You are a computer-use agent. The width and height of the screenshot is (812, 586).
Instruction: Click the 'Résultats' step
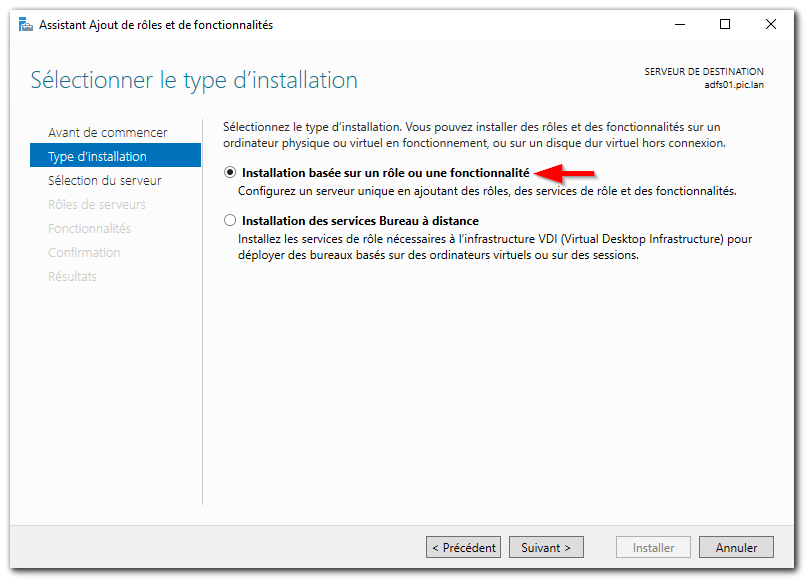(x=75, y=276)
